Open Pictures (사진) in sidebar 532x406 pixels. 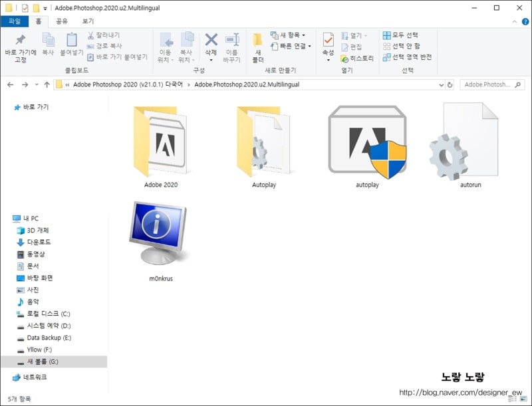[x=28, y=290]
